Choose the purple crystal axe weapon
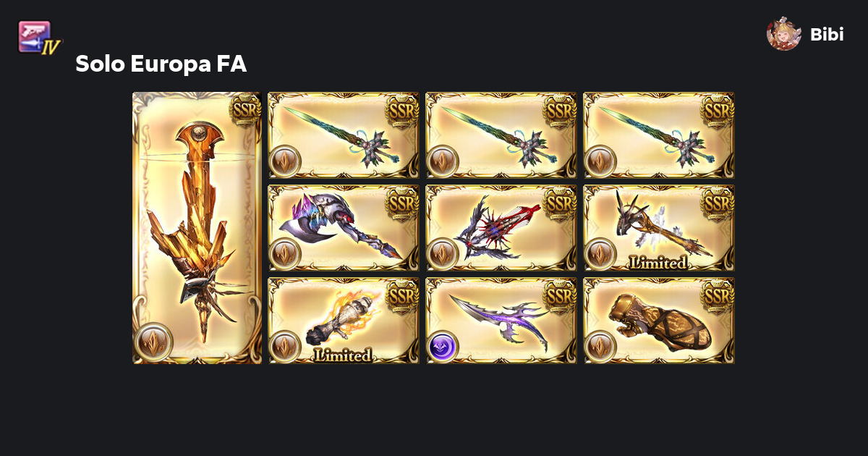The image size is (868, 456). [x=344, y=228]
